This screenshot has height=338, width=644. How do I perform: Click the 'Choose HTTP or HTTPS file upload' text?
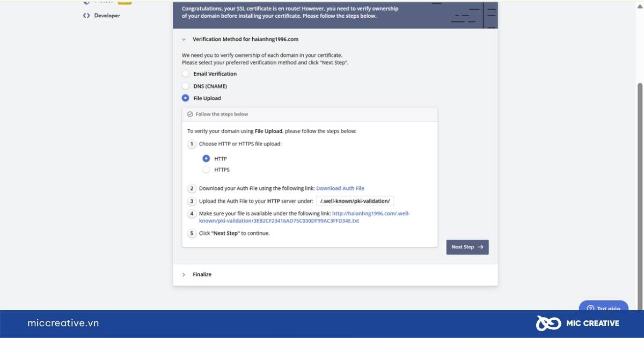240,144
